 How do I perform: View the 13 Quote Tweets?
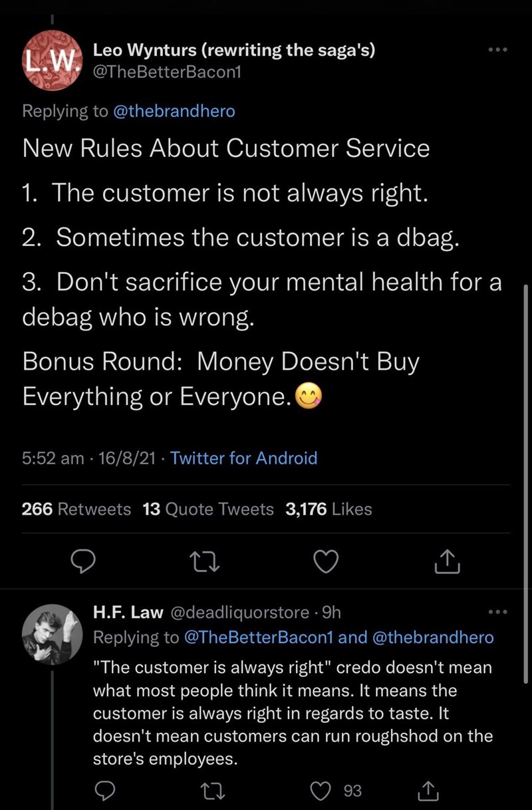click(208, 509)
